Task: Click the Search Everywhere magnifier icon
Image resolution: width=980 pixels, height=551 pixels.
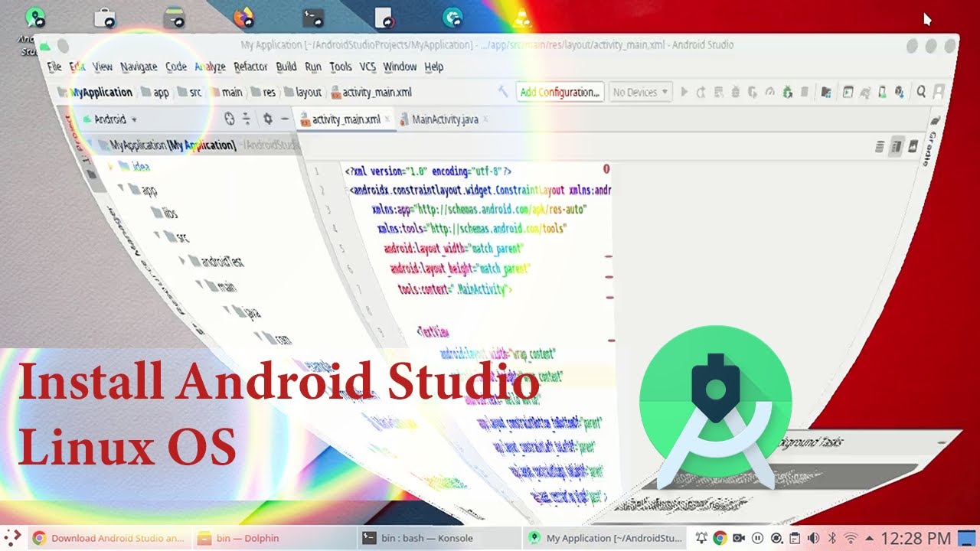Action: pyautogui.click(x=921, y=92)
